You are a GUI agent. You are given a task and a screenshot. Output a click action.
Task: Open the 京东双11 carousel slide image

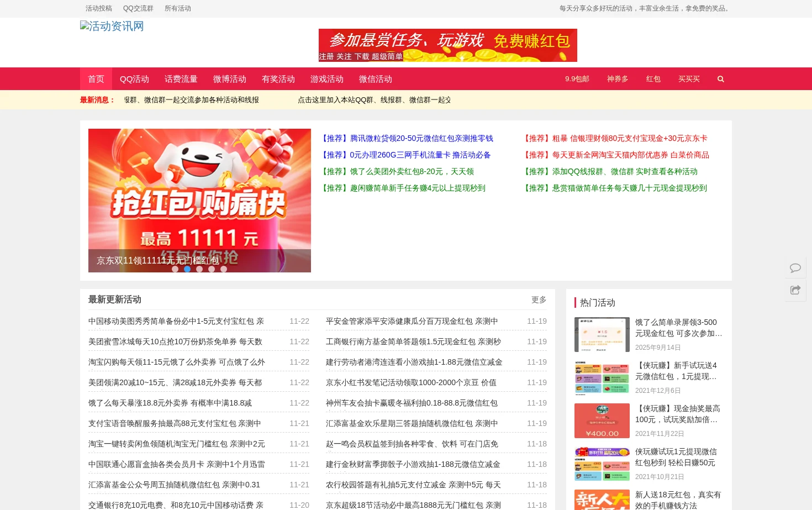click(199, 201)
